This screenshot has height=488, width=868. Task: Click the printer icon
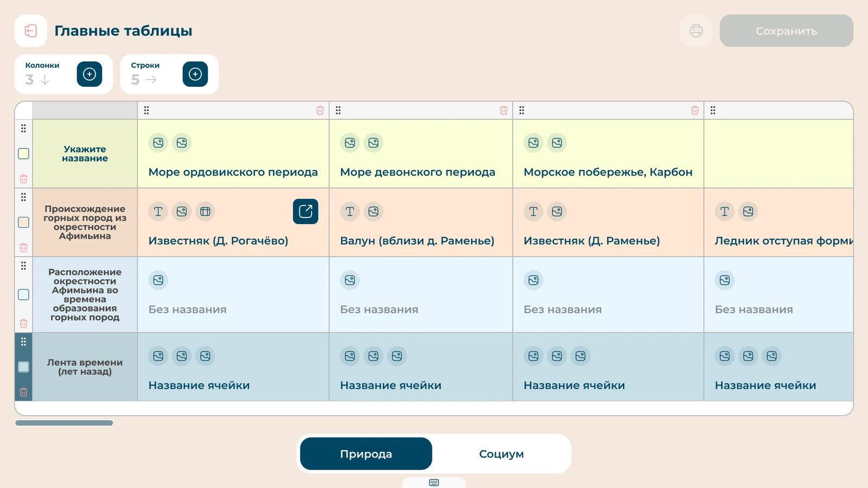pos(696,31)
